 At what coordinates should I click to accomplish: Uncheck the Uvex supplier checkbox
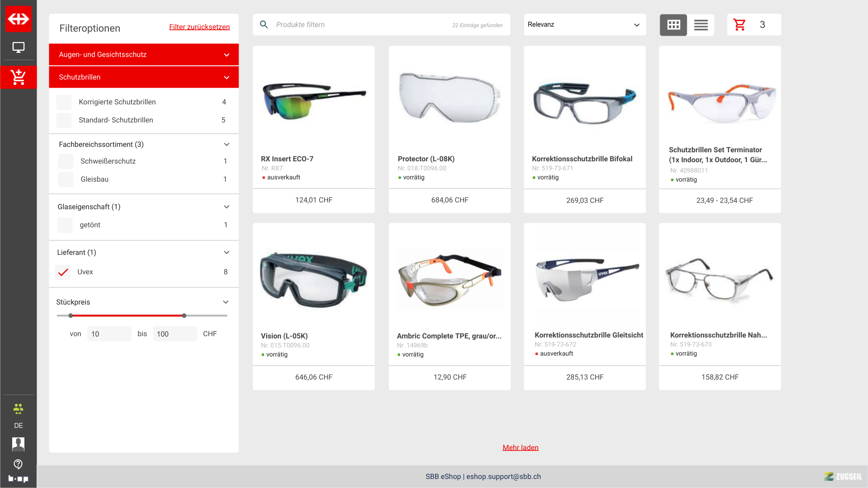pyautogui.click(x=63, y=272)
